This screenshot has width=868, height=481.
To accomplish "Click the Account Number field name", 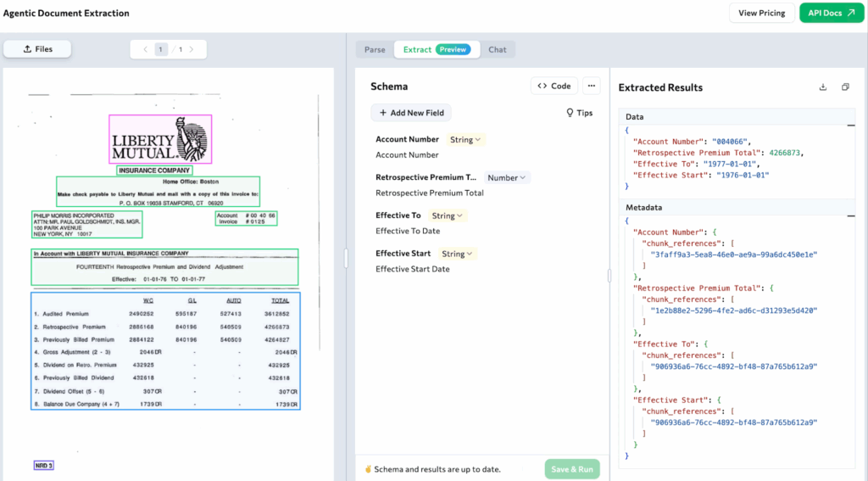I will pyautogui.click(x=407, y=139).
